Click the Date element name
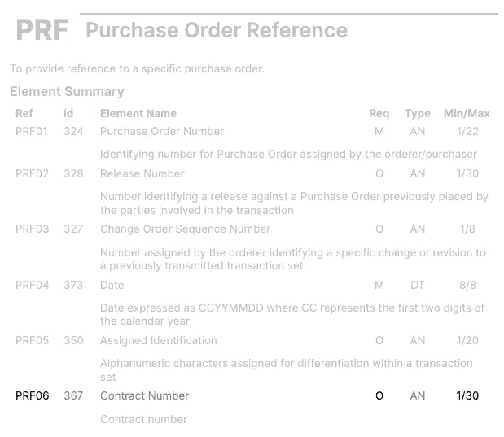The width and height of the screenshot is (504, 437). tap(112, 285)
